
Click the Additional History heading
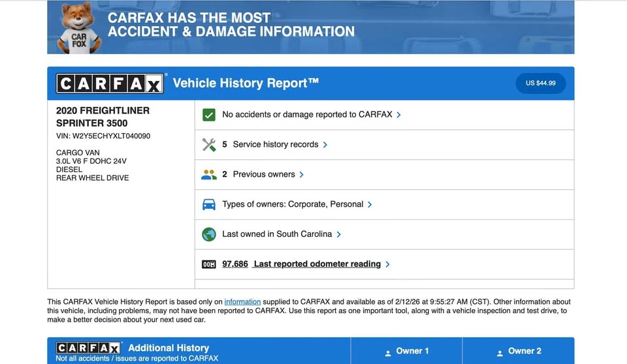point(169,348)
